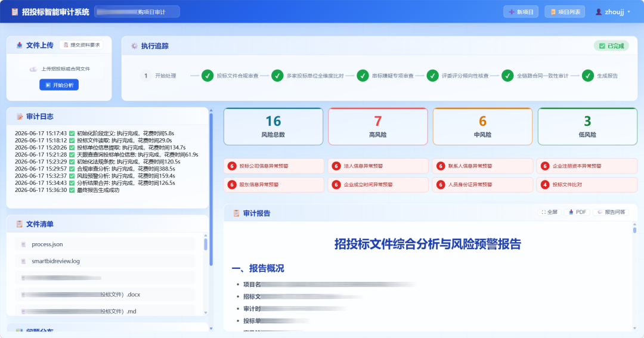Open process.json in file list
This screenshot has height=338, width=644.
point(105,244)
